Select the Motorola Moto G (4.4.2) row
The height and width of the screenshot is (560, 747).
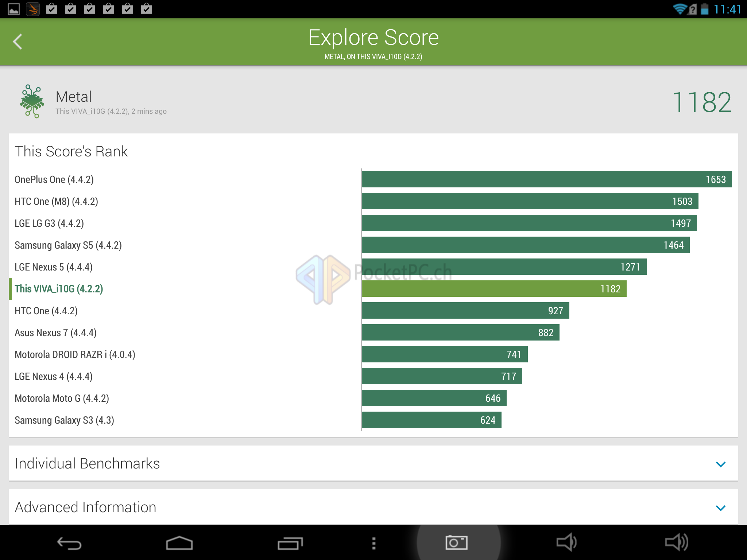pyautogui.click(x=373, y=398)
